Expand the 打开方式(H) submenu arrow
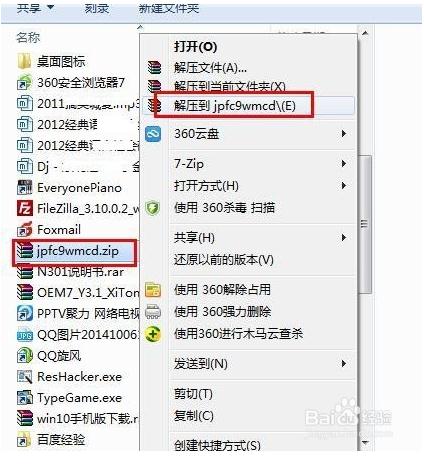This screenshot has width=424, height=476. click(x=344, y=186)
